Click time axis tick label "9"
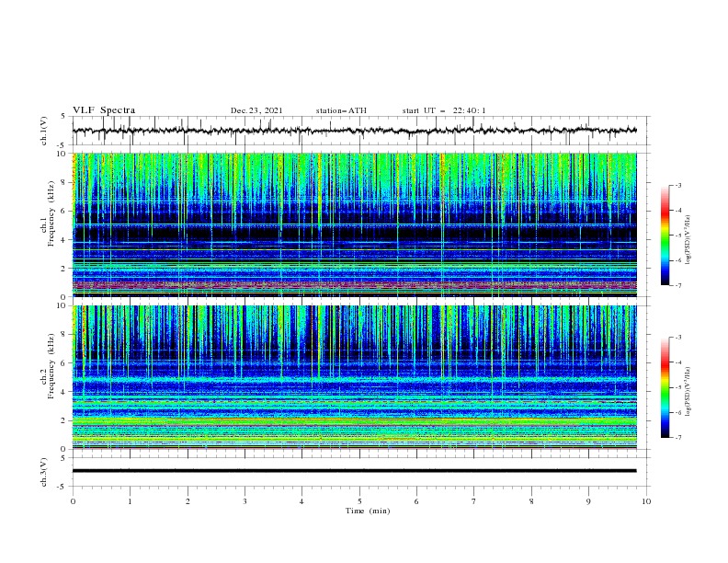Image resolution: width=728 pixels, height=563 pixels. (588, 501)
